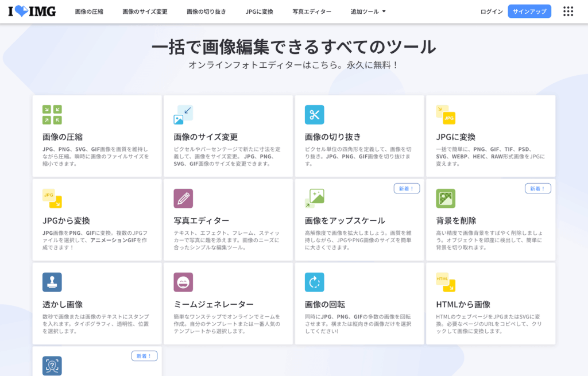This screenshot has height=376, width=588.
Task: Open 画像の圧縮 in the top navigation
Action: click(89, 11)
